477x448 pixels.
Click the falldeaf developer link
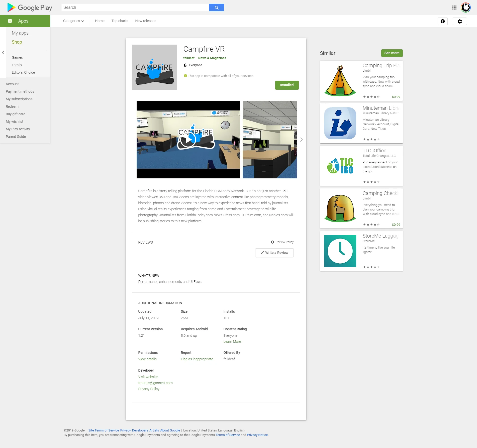[189, 58]
